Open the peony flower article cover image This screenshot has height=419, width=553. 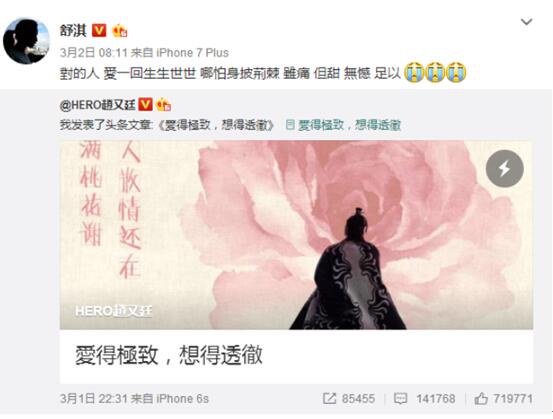(296, 235)
